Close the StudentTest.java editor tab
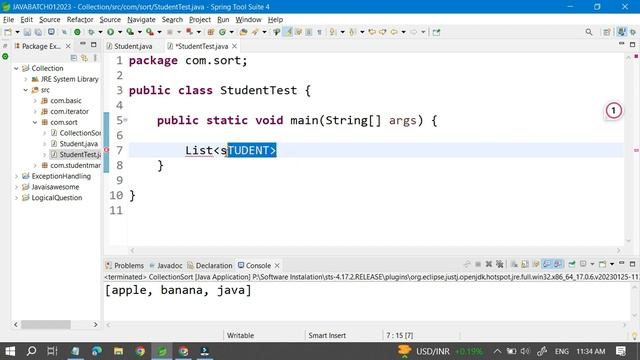The image size is (640, 360). point(234,46)
